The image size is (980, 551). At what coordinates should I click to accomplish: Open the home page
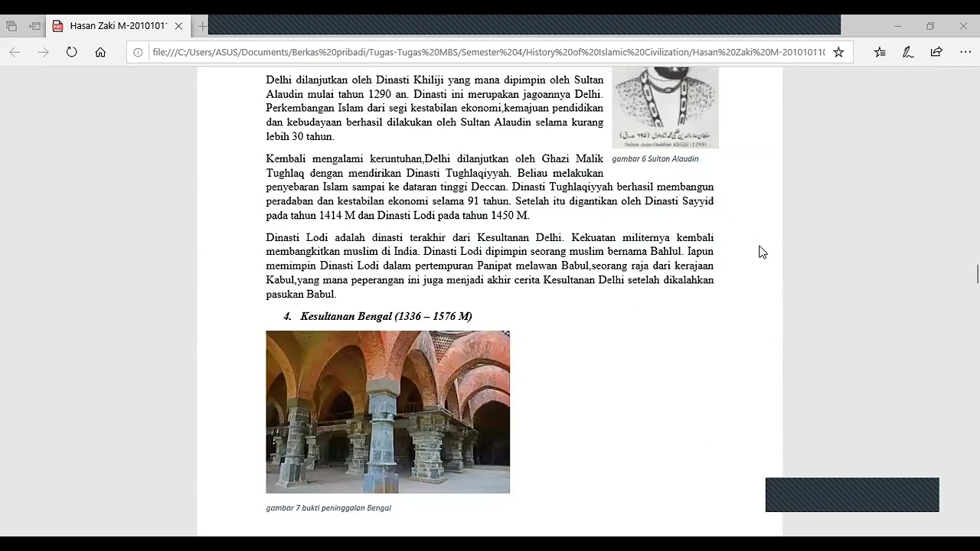coord(100,52)
